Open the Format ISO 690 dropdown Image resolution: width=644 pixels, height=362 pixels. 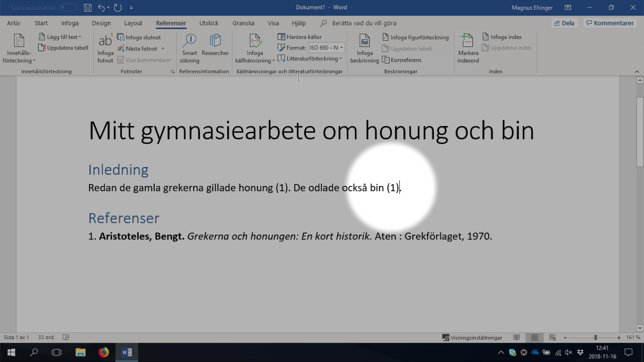327,48
